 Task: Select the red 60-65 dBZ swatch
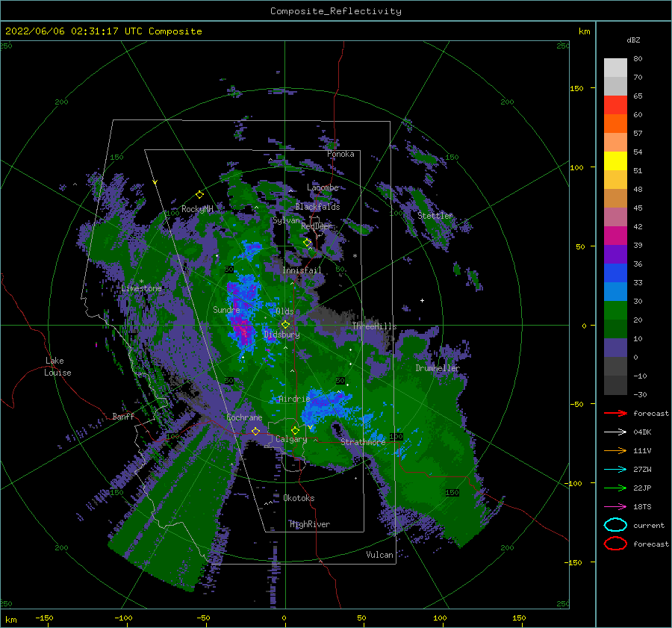(x=615, y=105)
